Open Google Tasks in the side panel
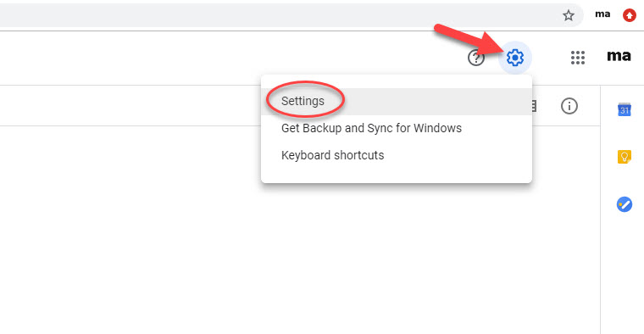Viewport: 644px width, 334px height. click(x=625, y=204)
